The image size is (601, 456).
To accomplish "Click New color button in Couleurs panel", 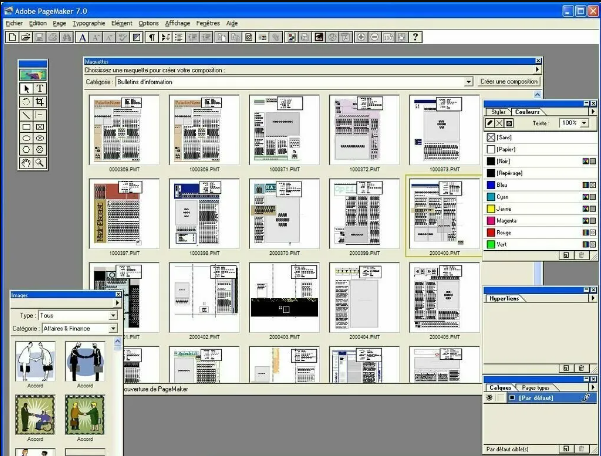I will (566, 255).
